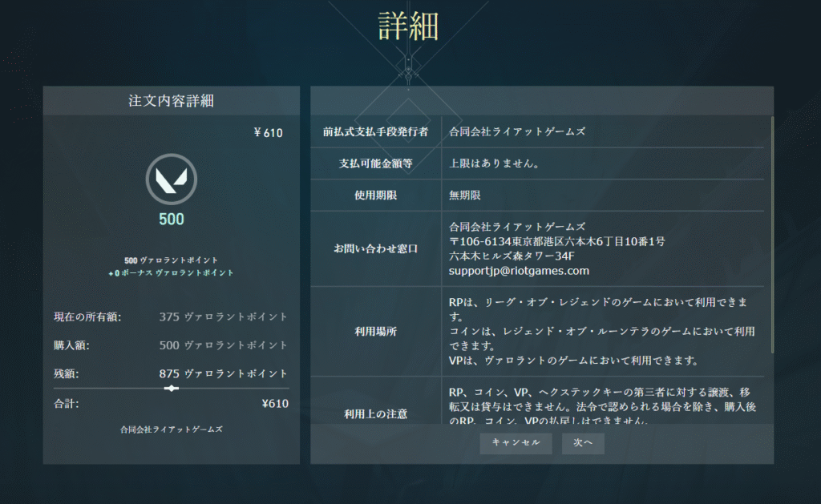Click the 875 ヴァロラントポイント remaining value

224,373
